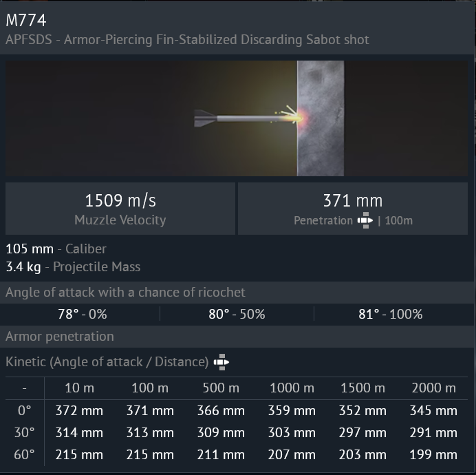
Task: Select the 372 mm cell at 10 m
Action: 79,411
